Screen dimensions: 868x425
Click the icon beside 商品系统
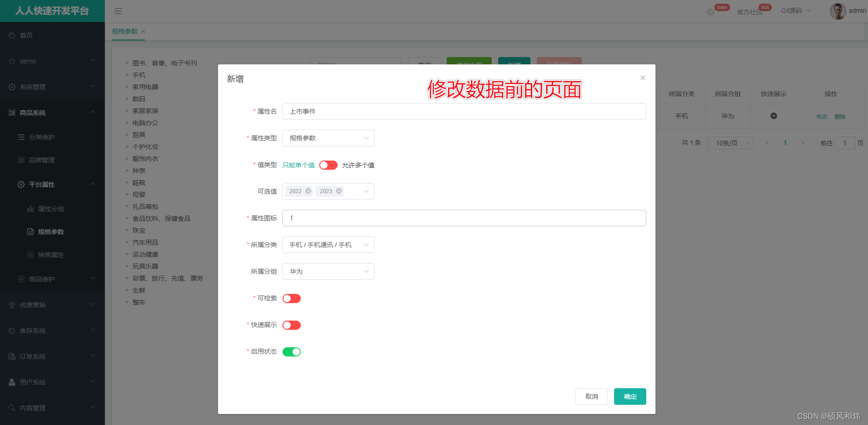[12, 113]
